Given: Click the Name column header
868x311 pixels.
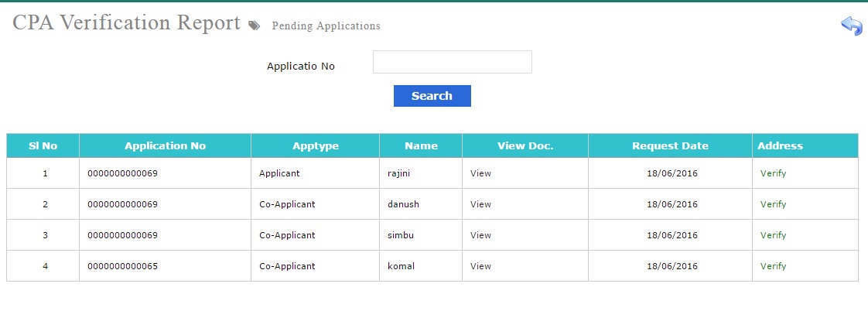Looking at the screenshot, I should pyautogui.click(x=421, y=145).
